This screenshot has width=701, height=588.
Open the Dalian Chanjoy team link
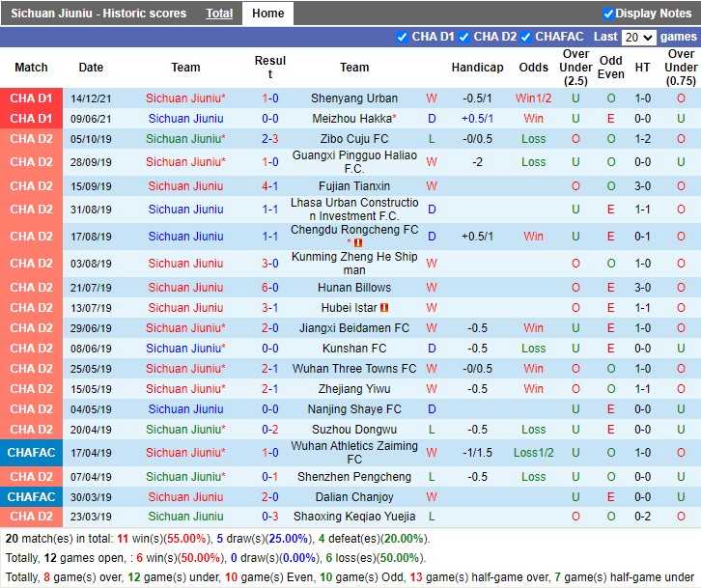click(353, 497)
